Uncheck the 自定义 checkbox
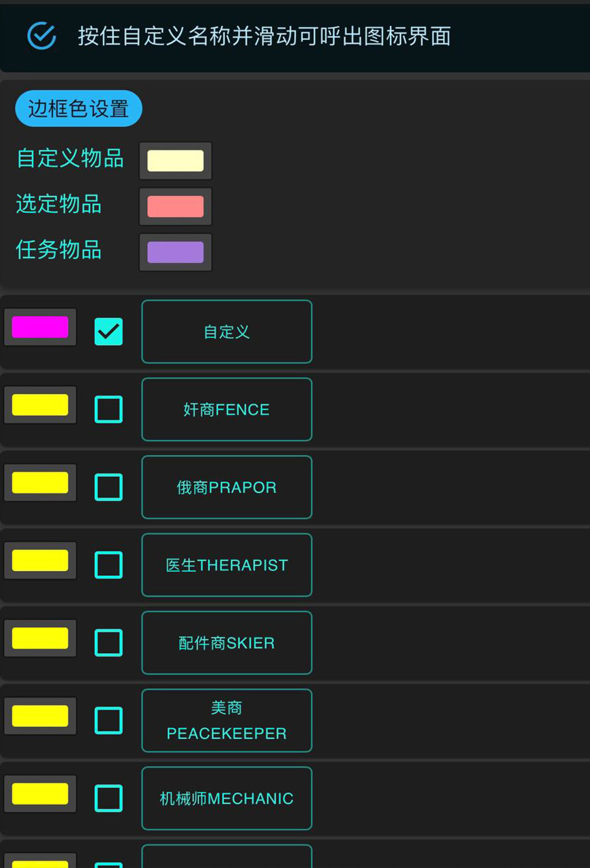Screen dimensions: 590x868 coord(109,332)
